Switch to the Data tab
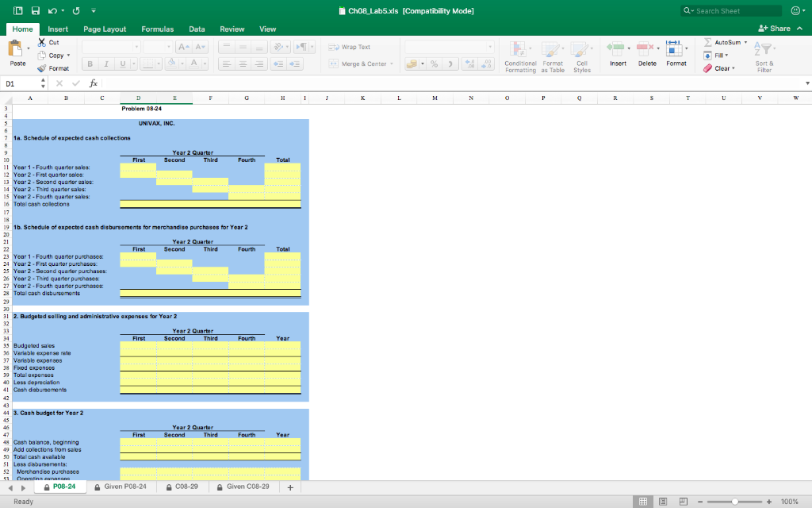The image size is (812, 508). click(x=197, y=29)
